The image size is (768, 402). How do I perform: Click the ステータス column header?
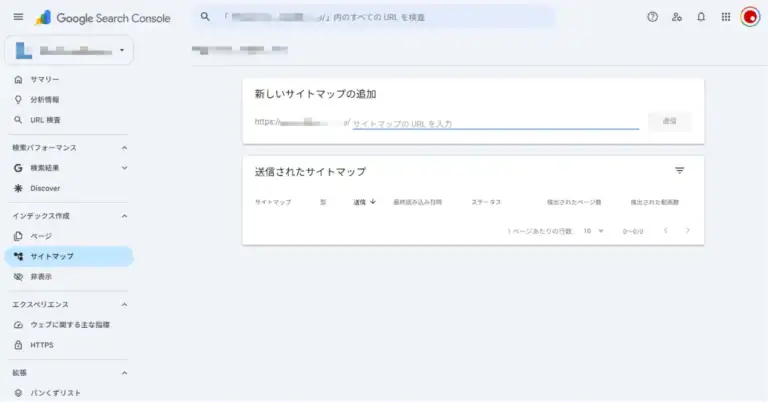(x=486, y=202)
